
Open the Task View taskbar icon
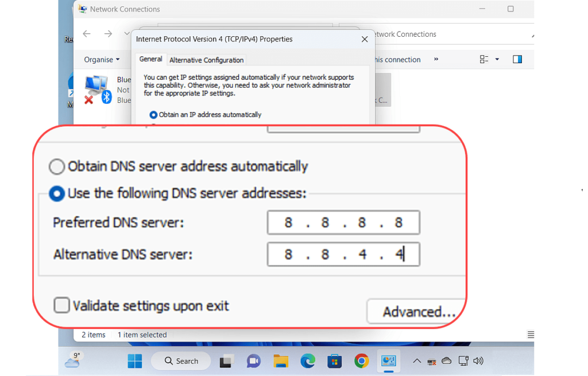[x=227, y=361]
